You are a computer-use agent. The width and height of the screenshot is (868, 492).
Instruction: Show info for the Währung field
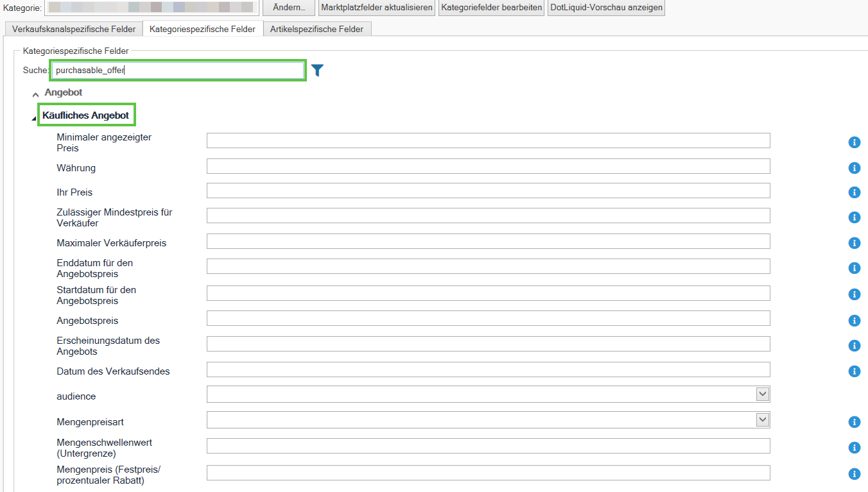[x=854, y=168]
